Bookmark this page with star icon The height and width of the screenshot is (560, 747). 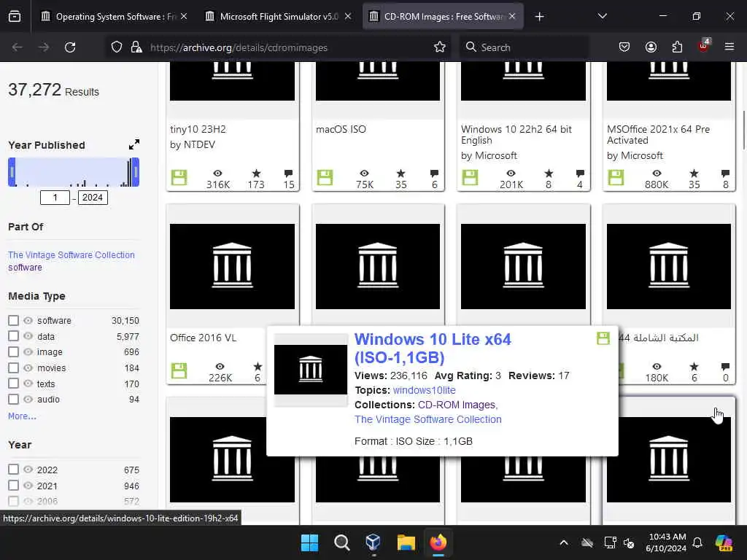(x=439, y=47)
